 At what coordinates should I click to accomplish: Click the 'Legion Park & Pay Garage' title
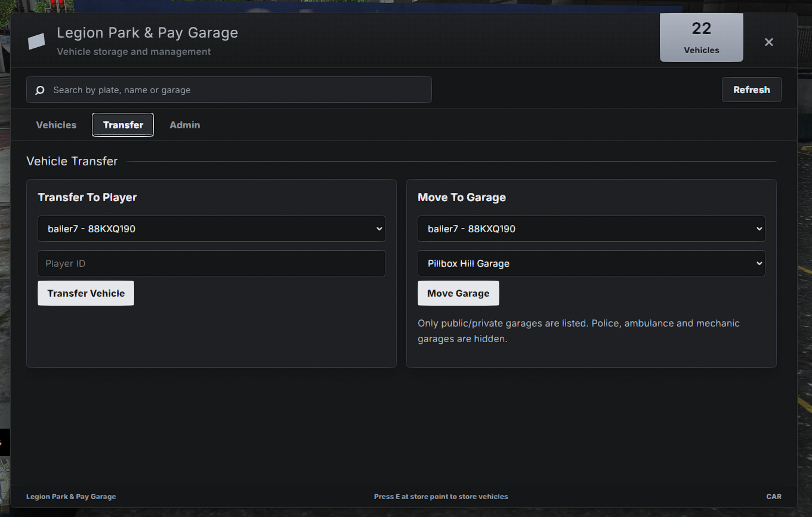(x=147, y=33)
